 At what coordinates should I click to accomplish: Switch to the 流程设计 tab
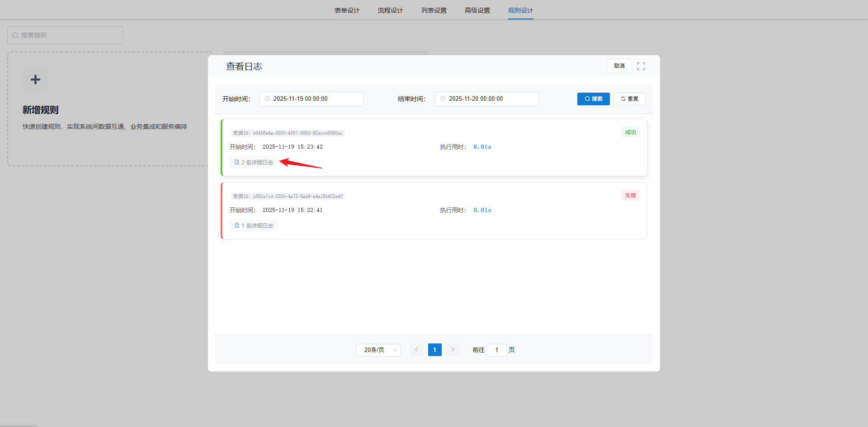point(390,10)
